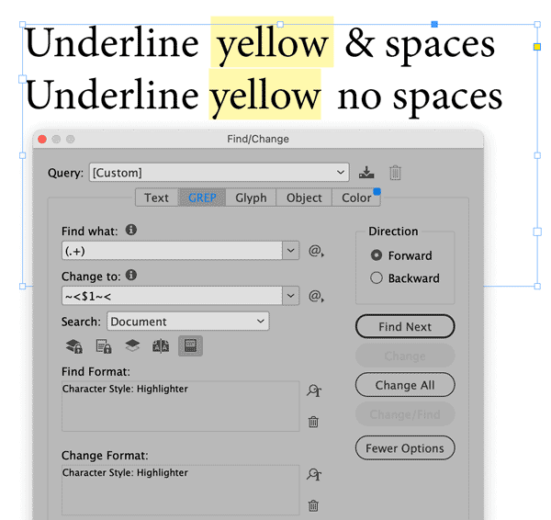Select the Backward direction radio button
The image size is (551, 520).
376,278
